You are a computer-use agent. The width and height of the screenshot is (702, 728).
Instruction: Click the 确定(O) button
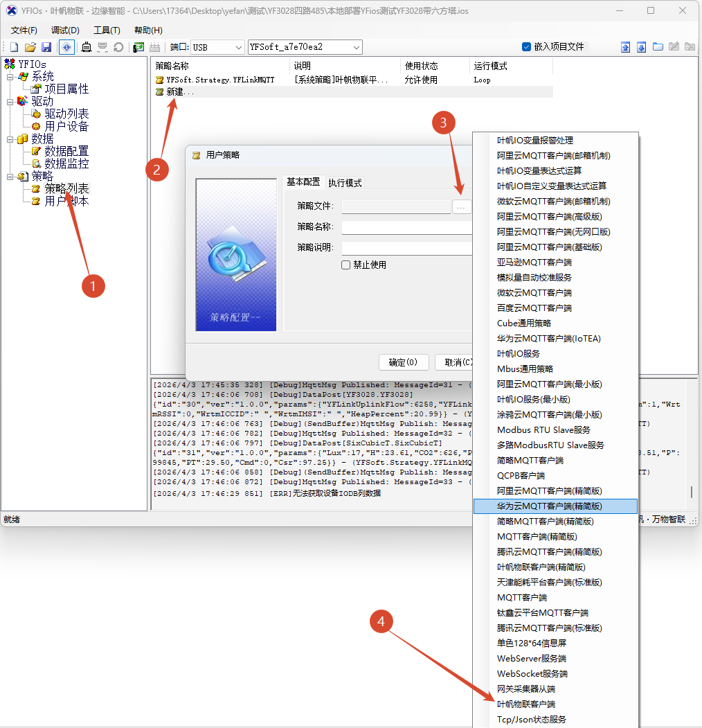(403, 362)
